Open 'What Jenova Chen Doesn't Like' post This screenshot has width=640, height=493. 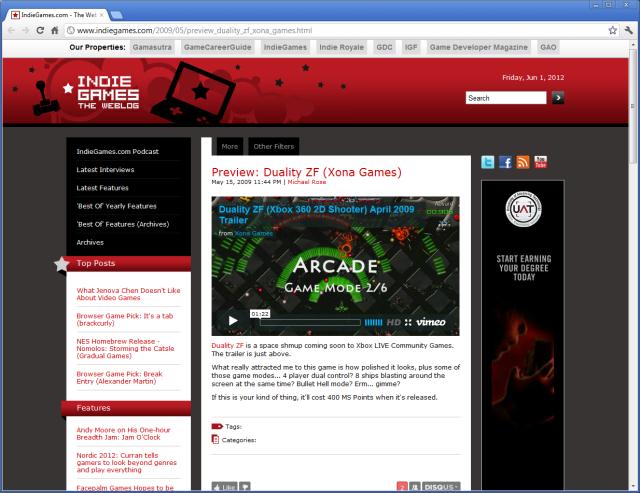128,294
